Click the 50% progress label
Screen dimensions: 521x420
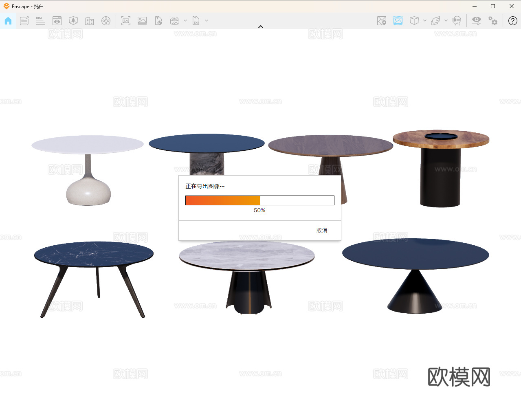pos(259,211)
